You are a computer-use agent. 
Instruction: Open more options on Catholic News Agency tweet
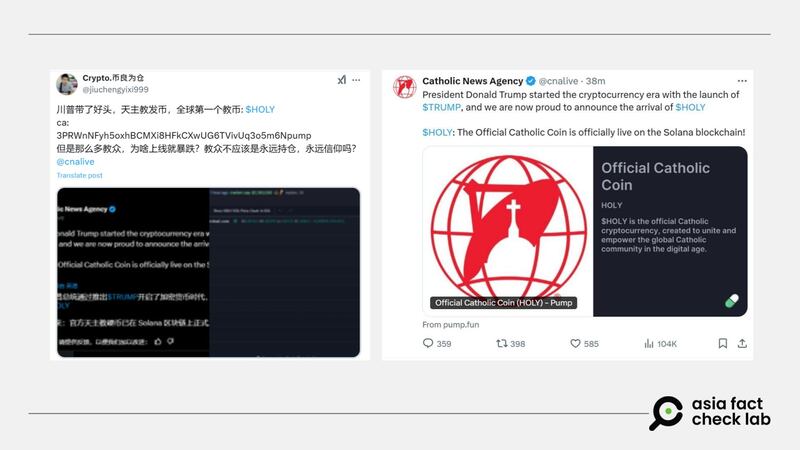pyautogui.click(x=742, y=81)
